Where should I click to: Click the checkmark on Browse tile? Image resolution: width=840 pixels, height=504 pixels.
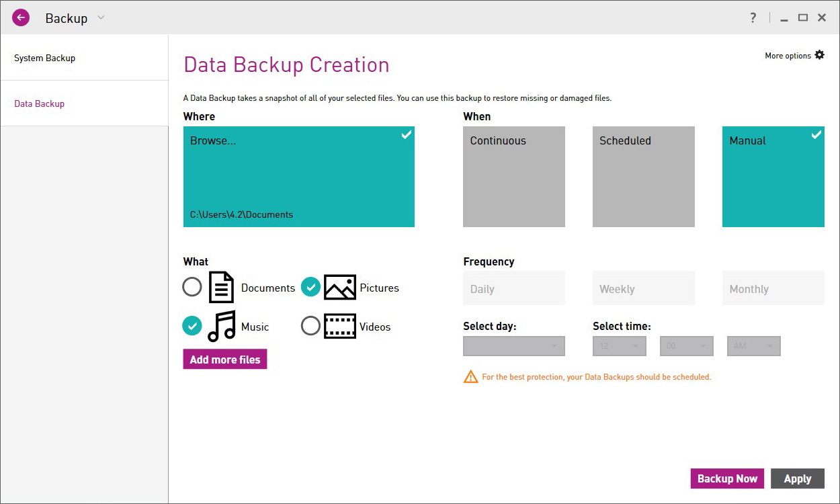406,135
